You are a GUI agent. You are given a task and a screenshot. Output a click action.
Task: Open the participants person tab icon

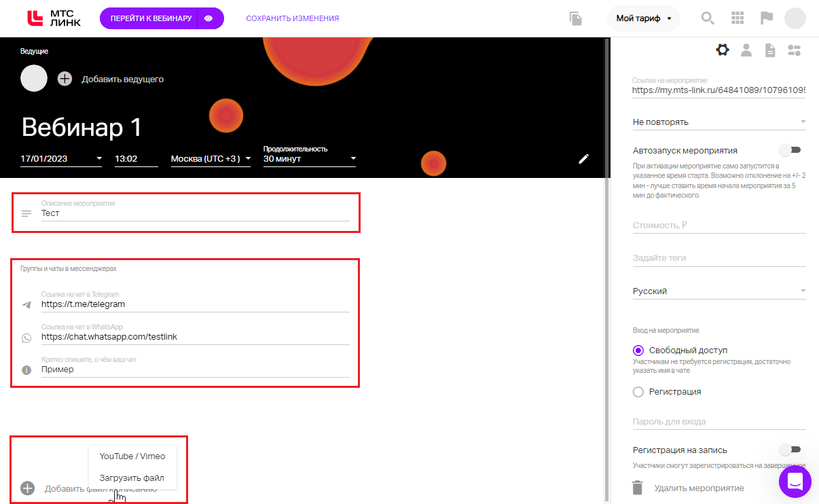click(x=746, y=50)
